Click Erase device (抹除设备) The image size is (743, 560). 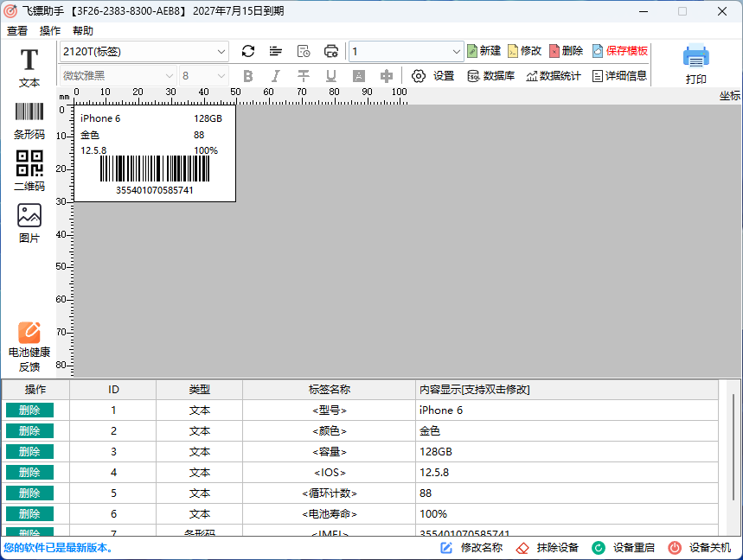pos(548,548)
